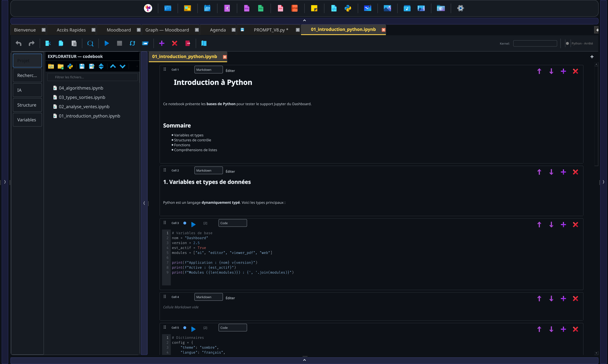
Task: Toggle the side panel with the blue book icon
Action: click(x=204, y=43)
